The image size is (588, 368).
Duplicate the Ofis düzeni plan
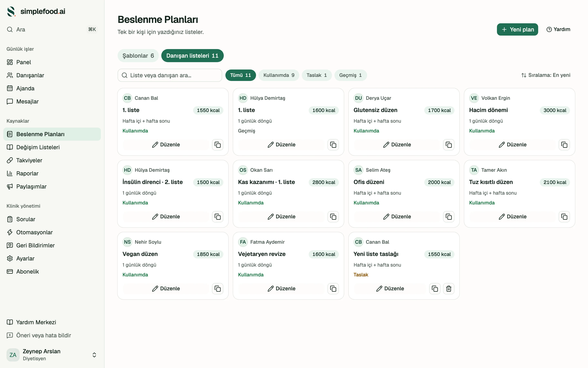(449, 217)
